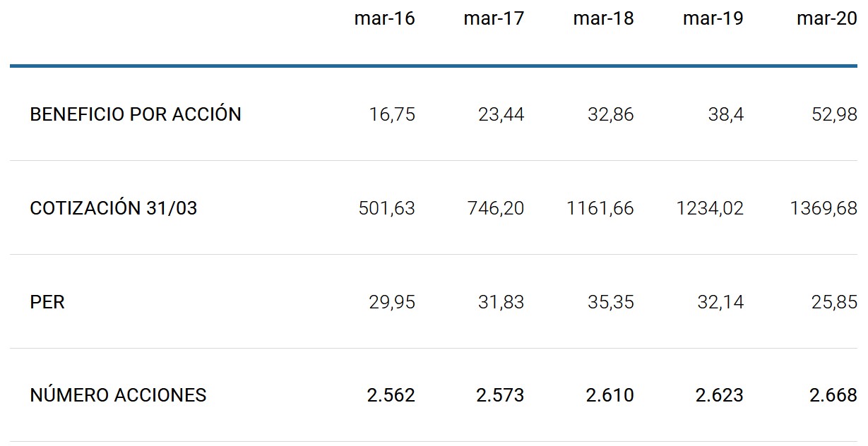The image size is (868, 446).
Task: Click the mar-20 column header
Action: [826, 19]
